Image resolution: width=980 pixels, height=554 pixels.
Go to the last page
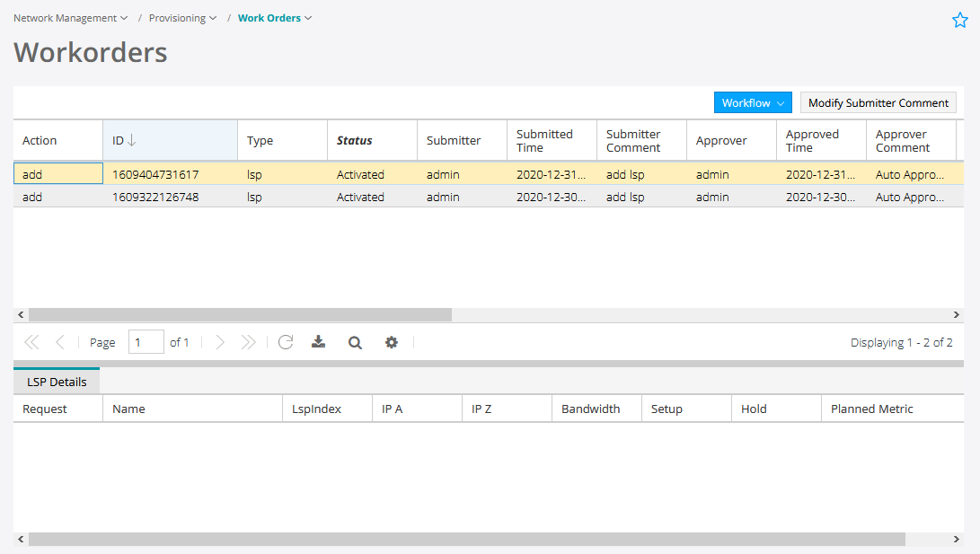[x=249, y=342]
